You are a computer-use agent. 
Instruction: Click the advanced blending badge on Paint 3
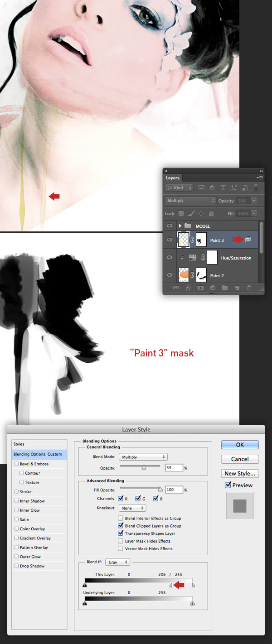coord(248,240)
